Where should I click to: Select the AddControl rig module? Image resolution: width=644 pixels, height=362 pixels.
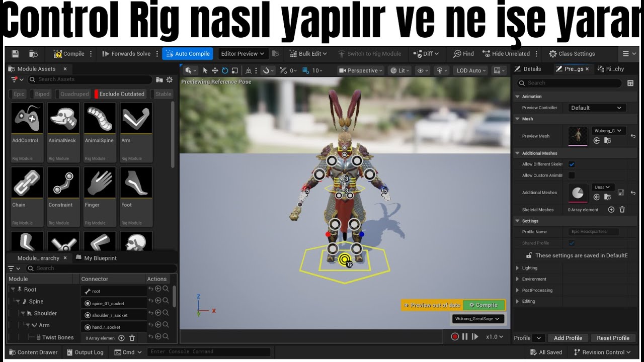point(27,132)
